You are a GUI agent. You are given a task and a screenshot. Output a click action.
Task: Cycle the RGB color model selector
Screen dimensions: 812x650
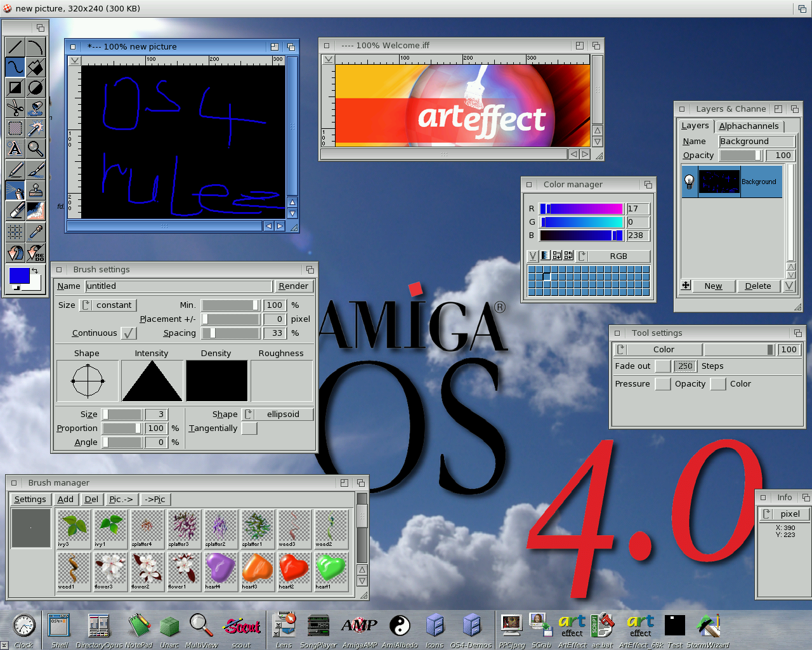click(613, 256)
